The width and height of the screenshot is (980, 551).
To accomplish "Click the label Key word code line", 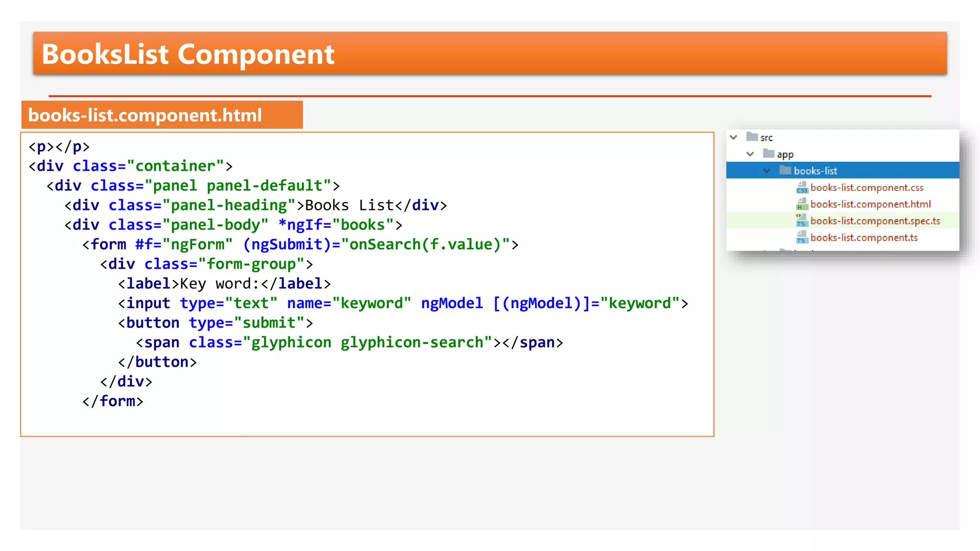I will pos(224,284).
